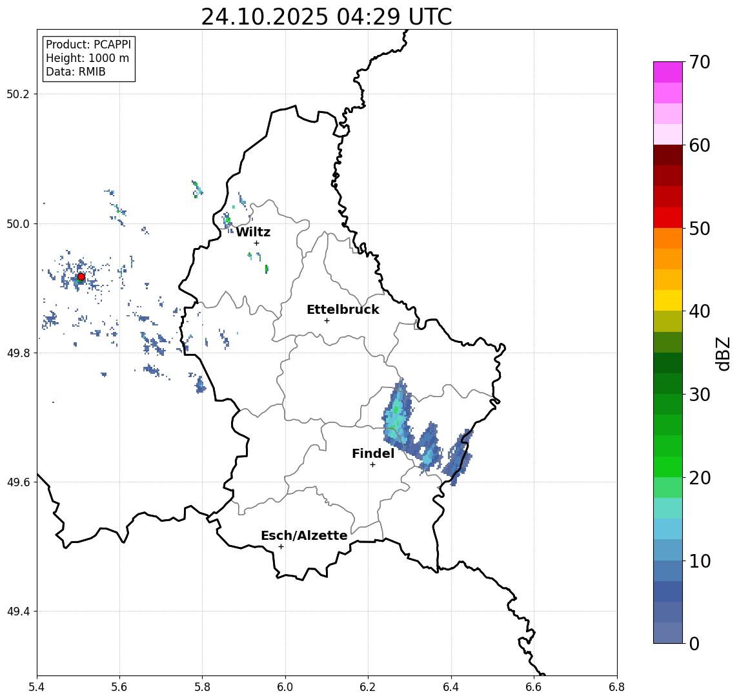Click the 6.8 longitude axis label
Screen dimensions: 739x700
[x=617, y=687]
